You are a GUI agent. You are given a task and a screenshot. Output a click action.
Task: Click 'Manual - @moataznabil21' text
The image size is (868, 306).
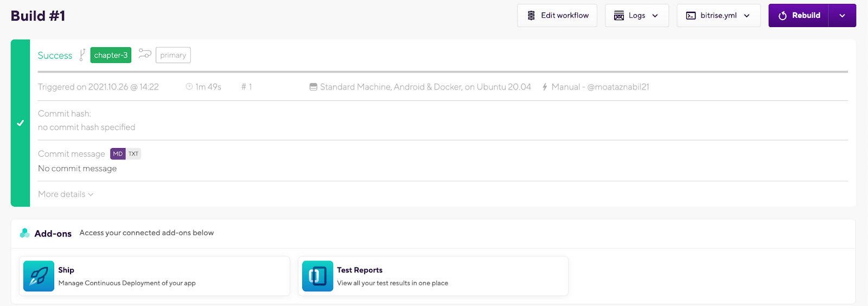601,87
